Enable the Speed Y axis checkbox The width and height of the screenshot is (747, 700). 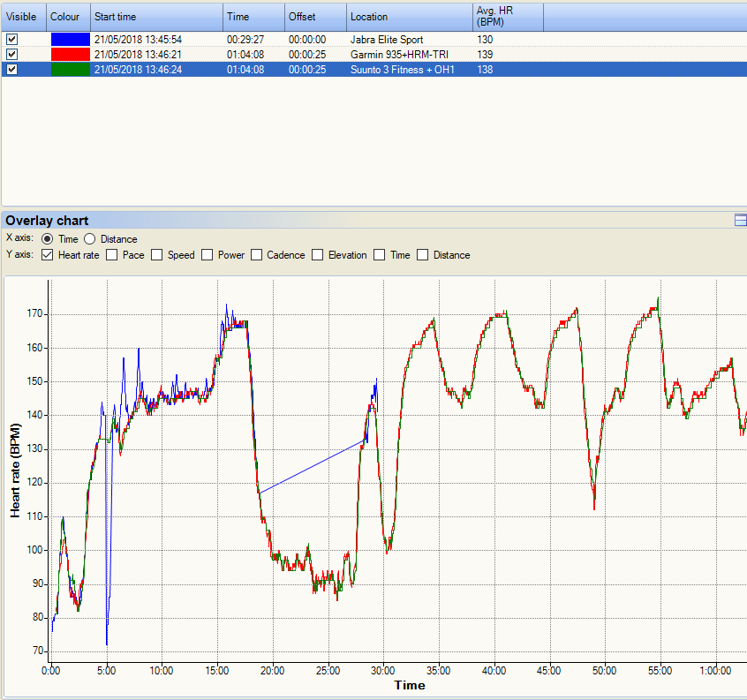(157, 255)
